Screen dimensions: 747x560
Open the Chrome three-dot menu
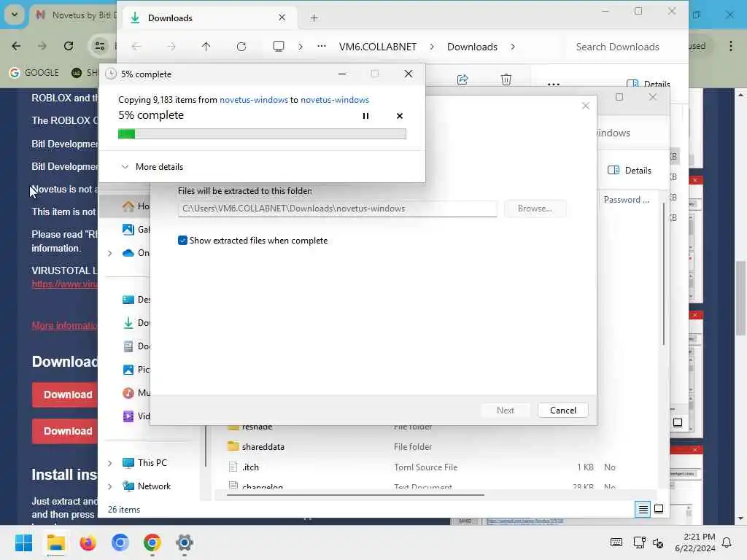[731, 46]
